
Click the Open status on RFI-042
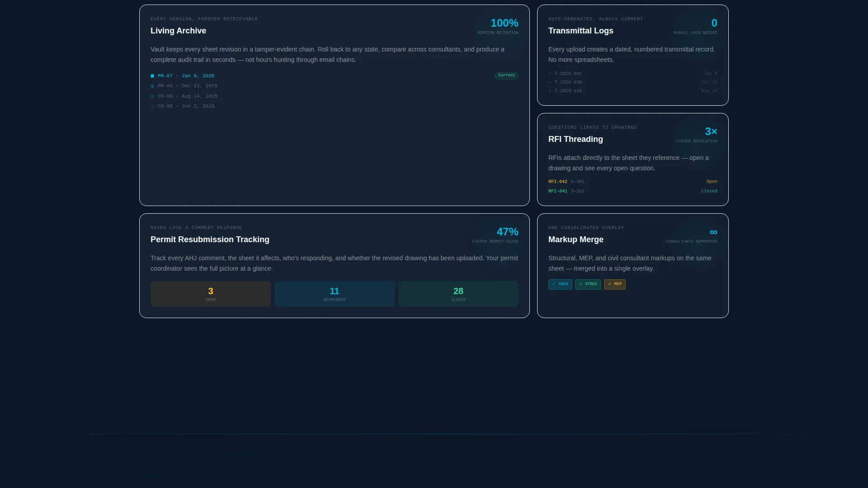[x=712, y=182]
